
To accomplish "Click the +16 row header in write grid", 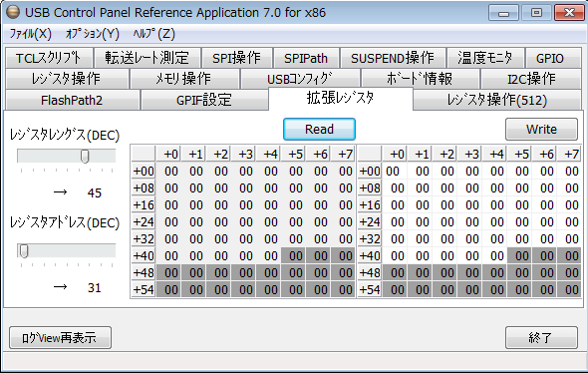I will 370,205.
